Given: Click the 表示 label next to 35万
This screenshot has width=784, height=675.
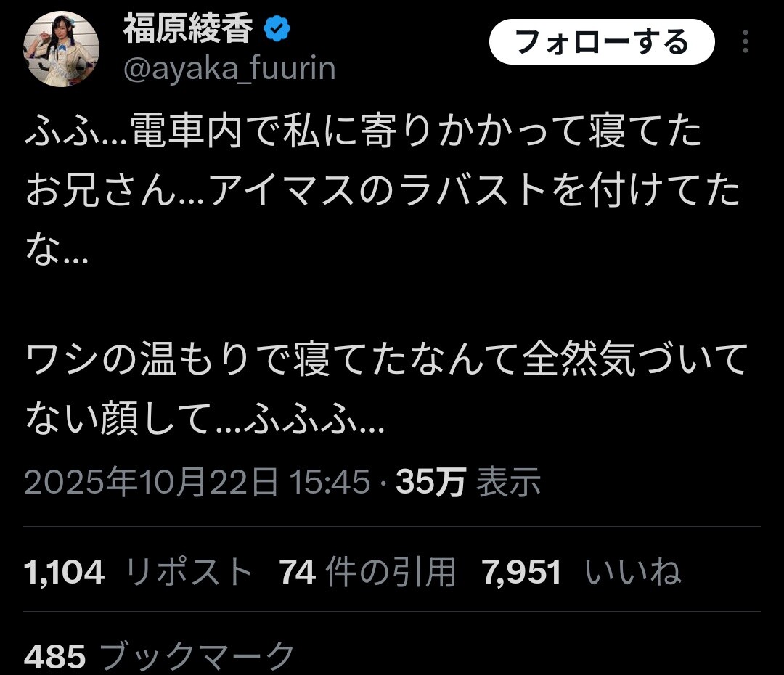Looking at the screenshot, I should 508,482.
